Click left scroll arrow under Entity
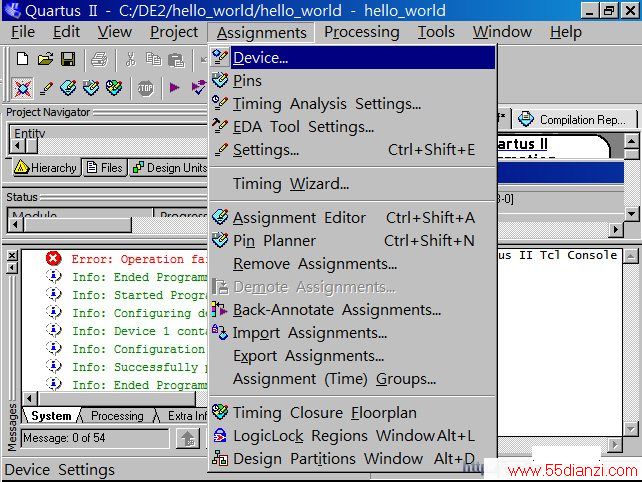This screenshot has width=642, height=482. click(17, 145)
